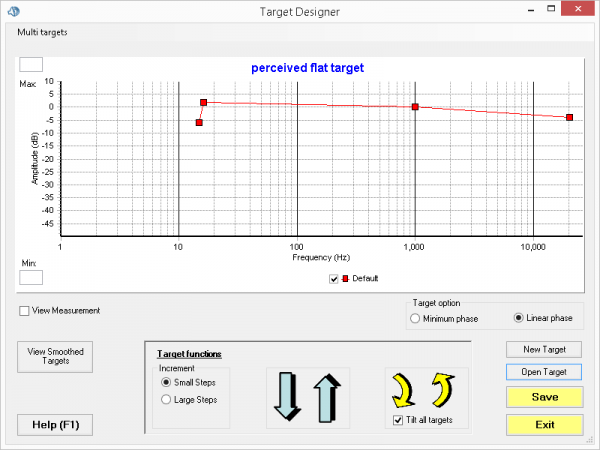Screen dimensions: 600x450
Task: Enable the View Measurement checkbox
Action: coord(24,311)
